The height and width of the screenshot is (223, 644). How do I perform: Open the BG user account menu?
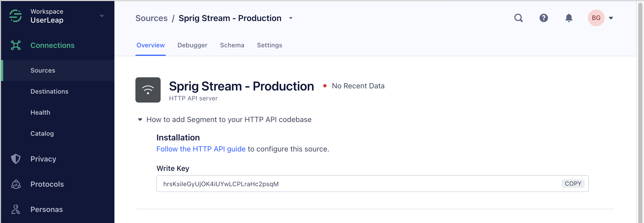tap(600, 18)
